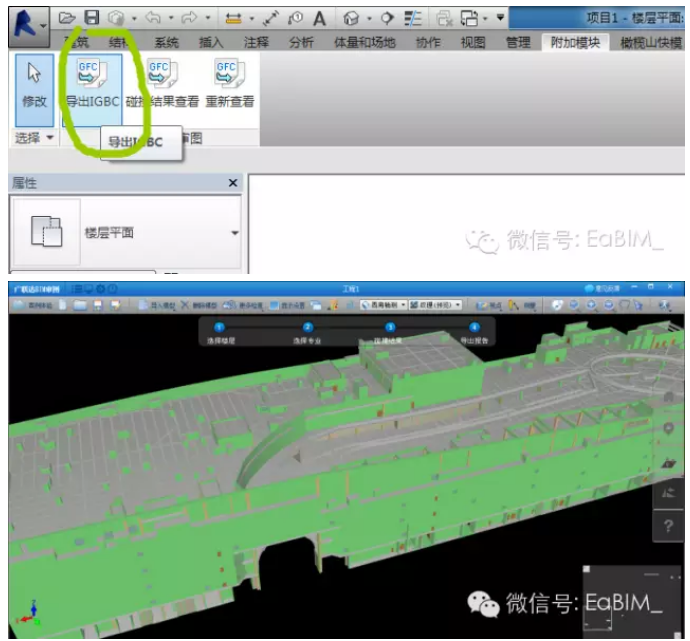Switch to the 插入 ribbon tab
690x641 pixels.
(211, 43)
